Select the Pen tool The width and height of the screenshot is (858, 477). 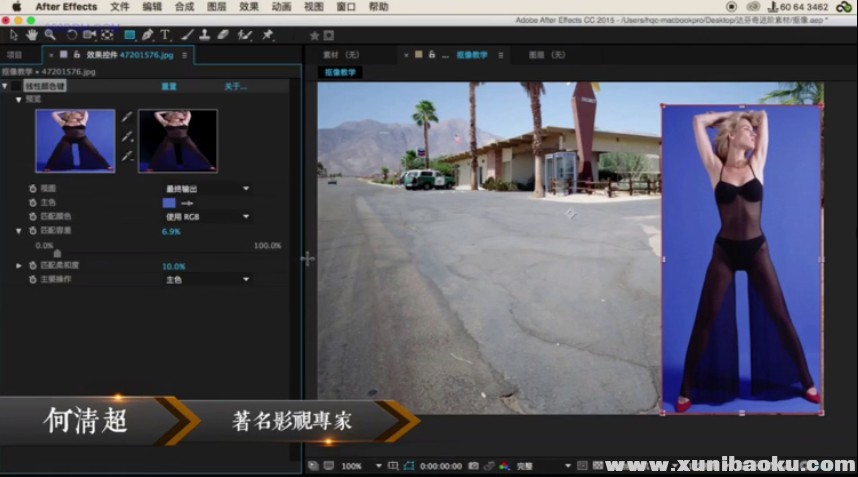(x=148, y=34)
